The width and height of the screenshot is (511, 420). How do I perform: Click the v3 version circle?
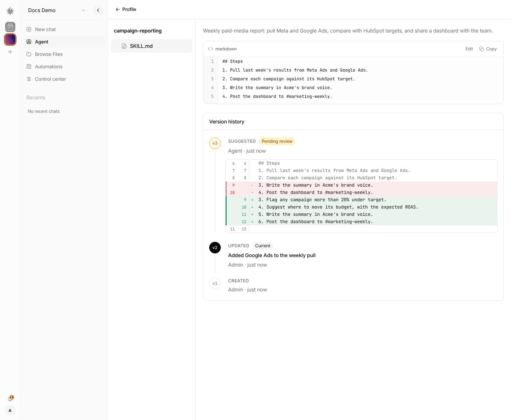click(x=215, y=143)
